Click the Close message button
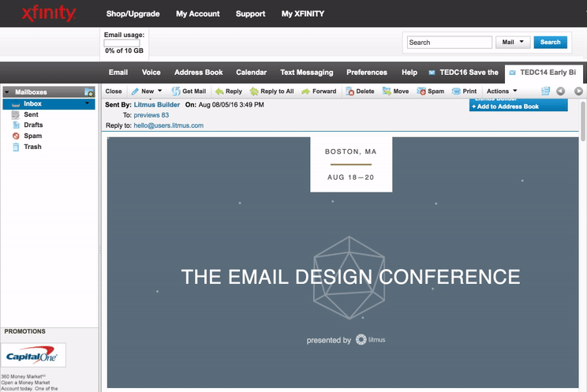The image size is (587, 392). [x=114, y=91]
